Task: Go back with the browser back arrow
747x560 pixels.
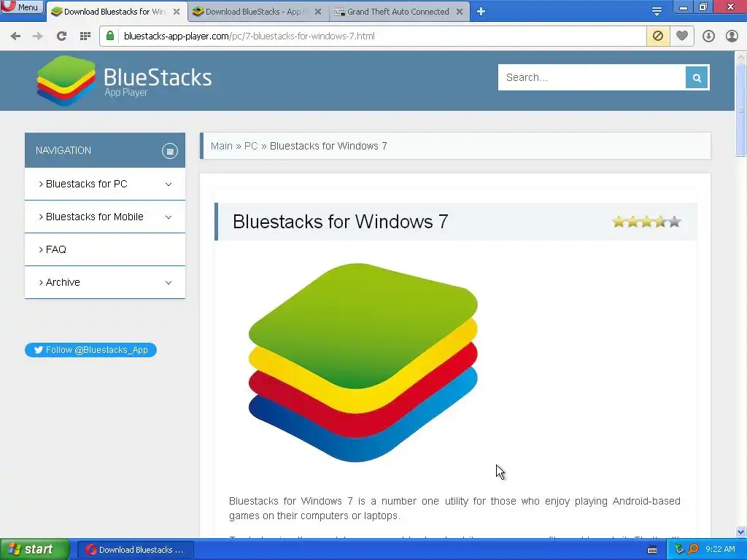Action: click(x=15, y=36)
